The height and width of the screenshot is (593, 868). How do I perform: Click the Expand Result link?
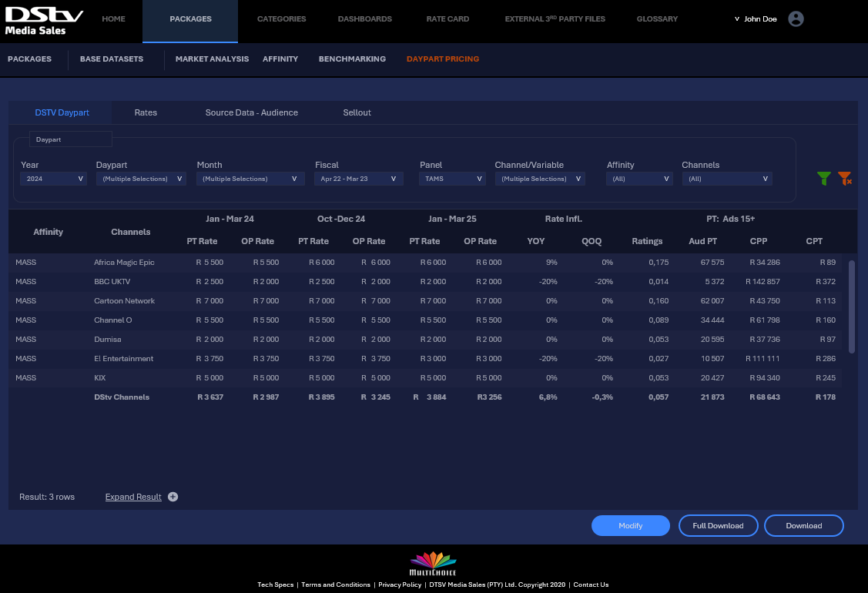click(133, 497)
